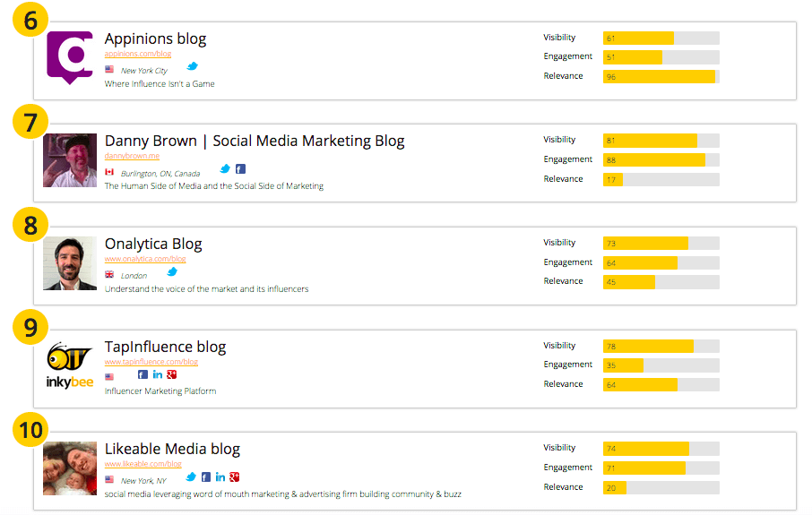Open TapInfluence Facebook icon
The image size is (812, 515).
pos(143,374)
